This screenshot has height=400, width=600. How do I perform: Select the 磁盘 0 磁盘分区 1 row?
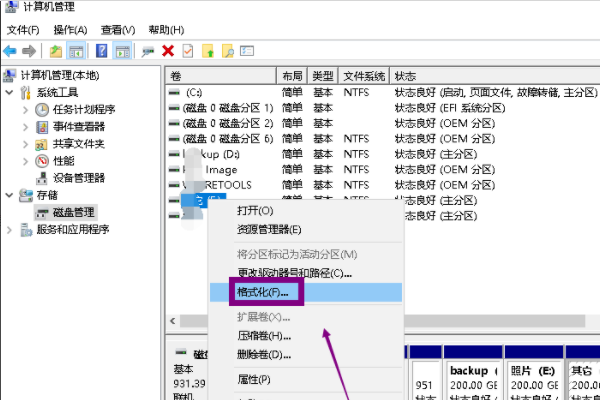(383, 108)
